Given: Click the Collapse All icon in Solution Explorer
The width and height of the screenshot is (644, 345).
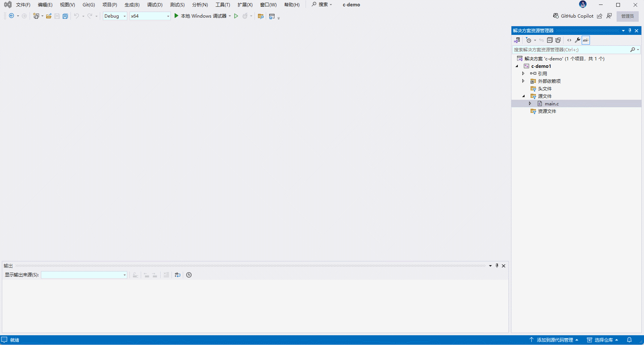Looking at the screenshot, I should 550,40.
